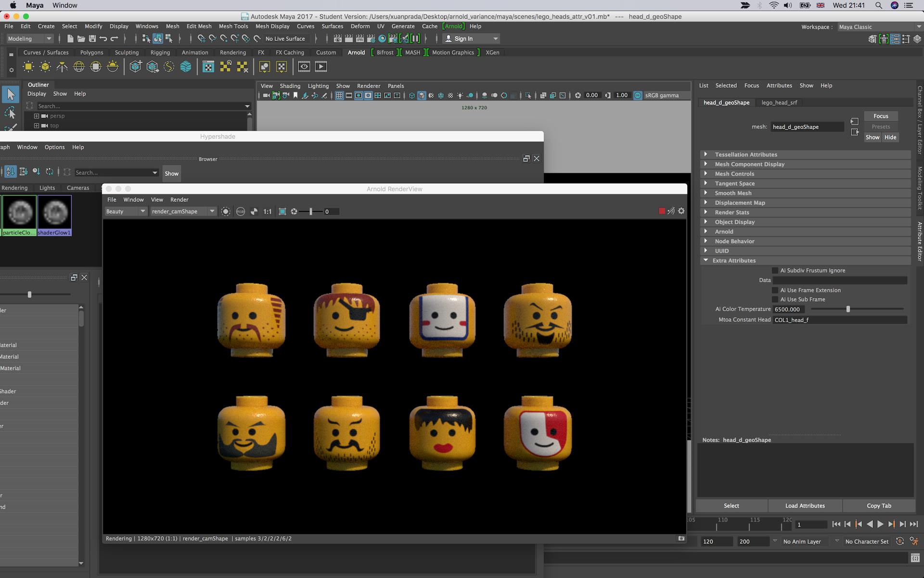Adjust the Ai Color Temperature slider
The width and height of the screenshot is (924, 578).
[848, 309]
